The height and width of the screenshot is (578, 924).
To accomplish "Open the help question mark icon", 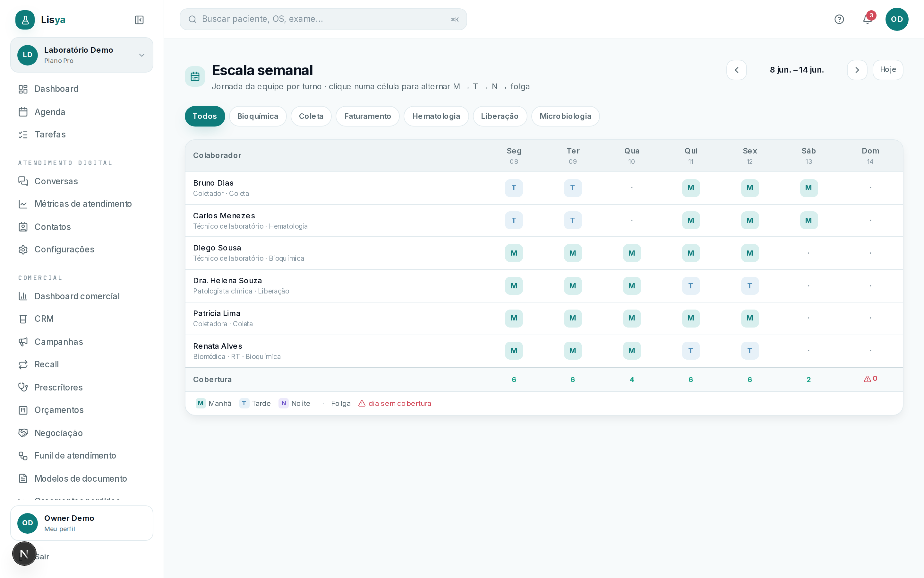I will [x=839, y=19].
